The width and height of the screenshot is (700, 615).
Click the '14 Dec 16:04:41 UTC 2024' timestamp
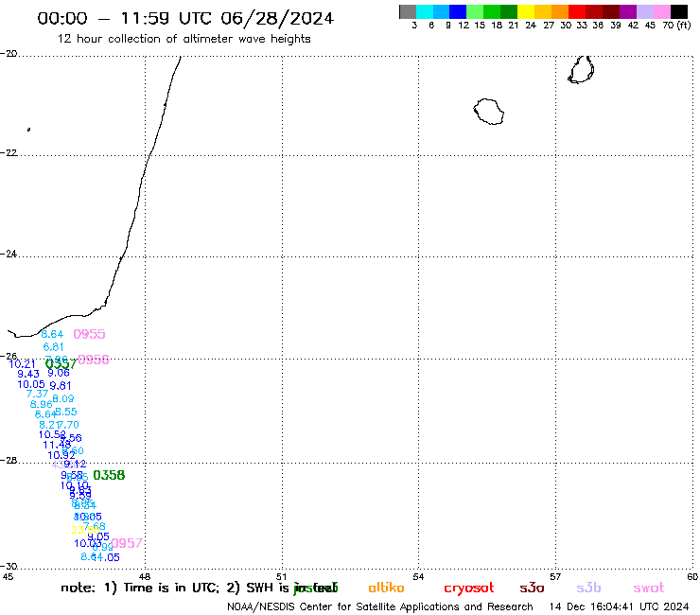tap(619, 606)
